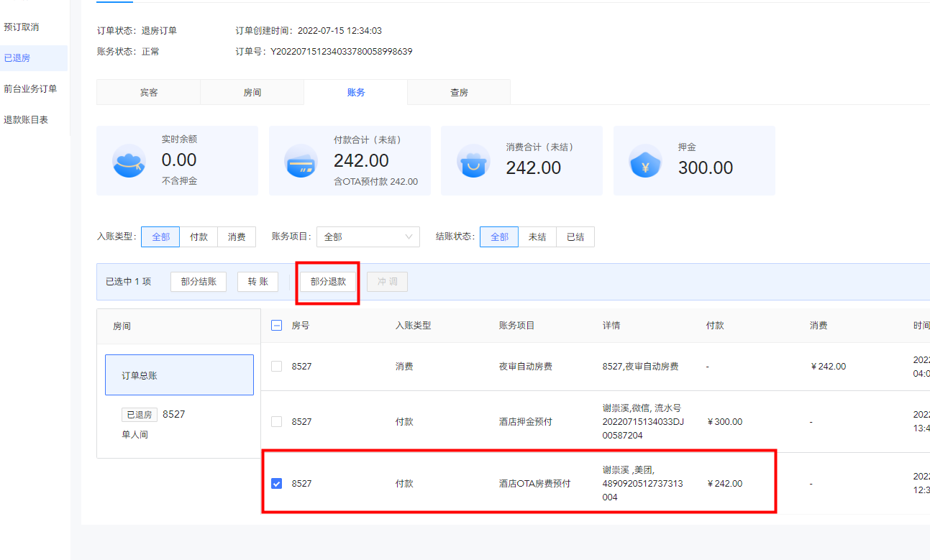Click the ¥300.00 payment cell
Viewport: 930px width, 560px height.
tap(725, 422)
